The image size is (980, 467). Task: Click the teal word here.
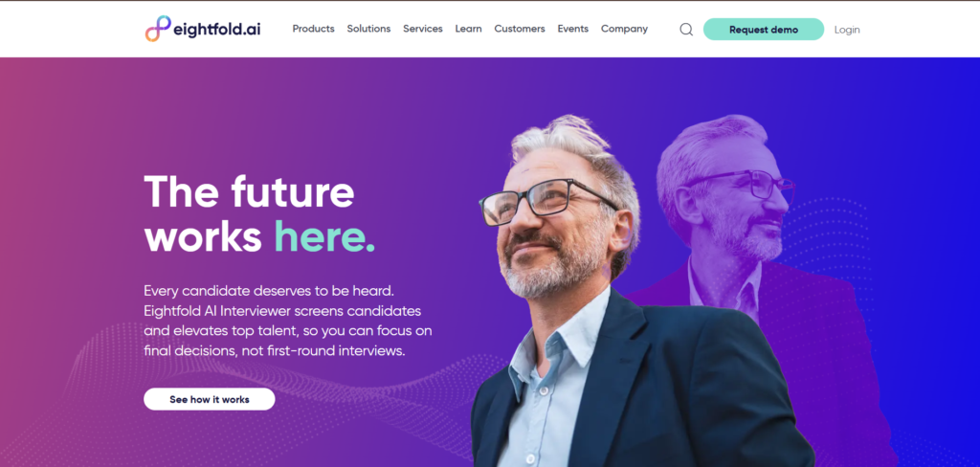pos(324,236)
